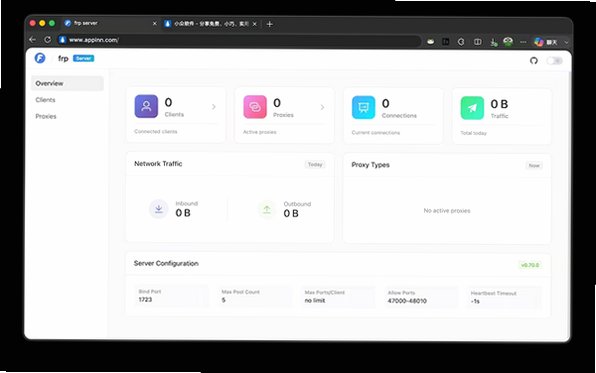
Task: Expand the Clients card chevron
Action: (214, 107)
